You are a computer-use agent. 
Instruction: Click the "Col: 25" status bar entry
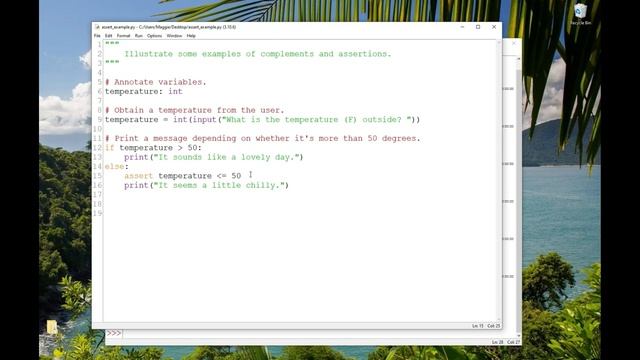click(493, 326)
